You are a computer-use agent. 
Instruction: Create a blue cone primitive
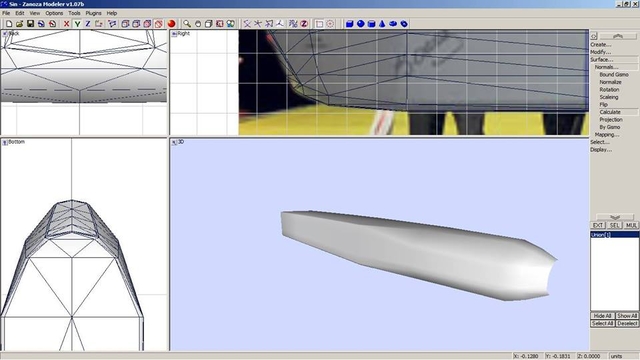(x=382, y=24)
